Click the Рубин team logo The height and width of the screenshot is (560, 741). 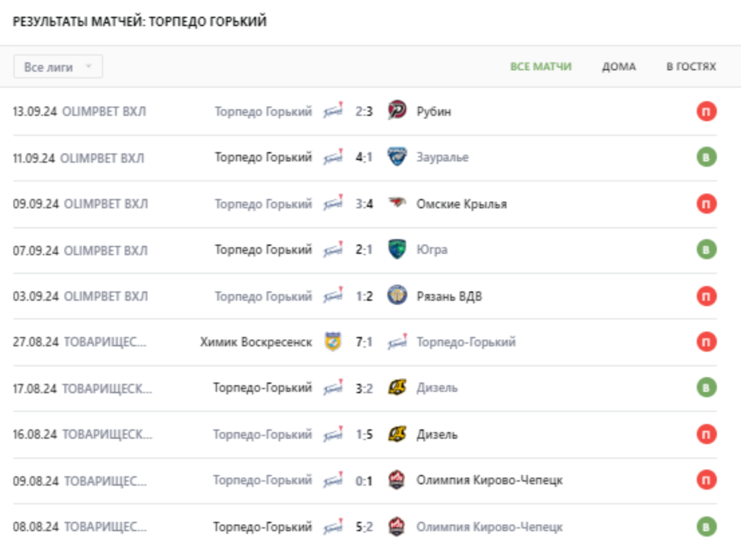pos(397,111)
